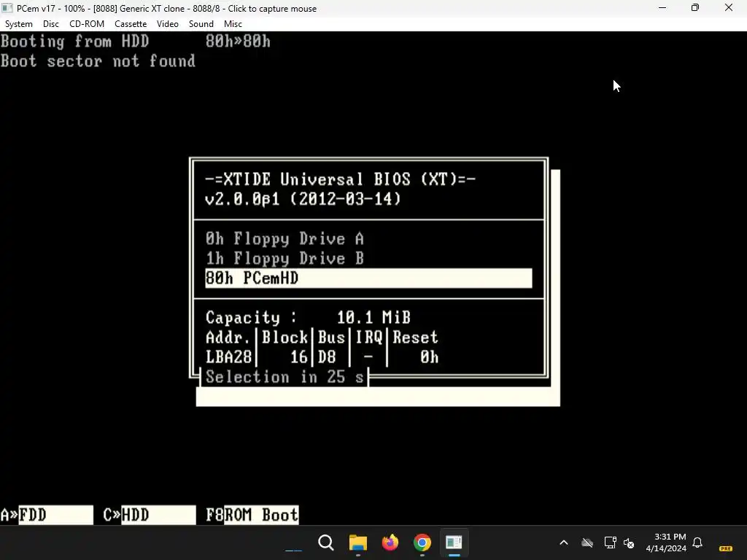747x560 pixels.
Task: Open the CD-ROM menu
Action: pyautogui.click(x=87, y=24)
